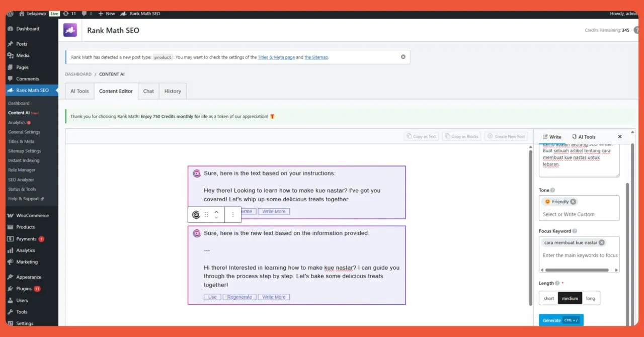Click the focus keywords input field
The width and height of the screenshot is (644, 337).
tap(579, 255)
